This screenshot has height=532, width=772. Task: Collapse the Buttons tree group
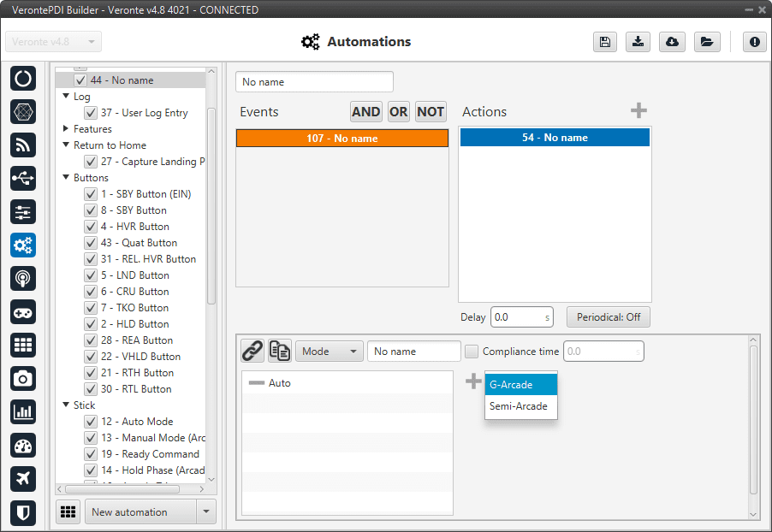click(66, 177)
